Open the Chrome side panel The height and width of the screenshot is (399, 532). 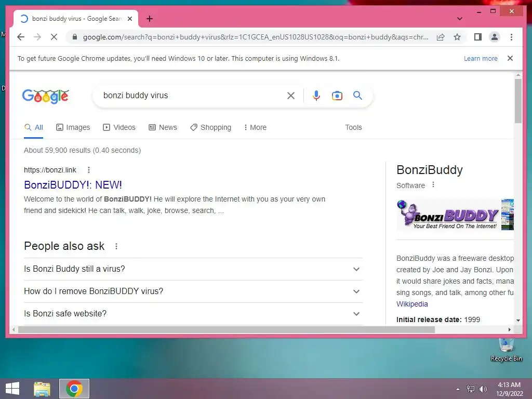(x=478, y=37)
